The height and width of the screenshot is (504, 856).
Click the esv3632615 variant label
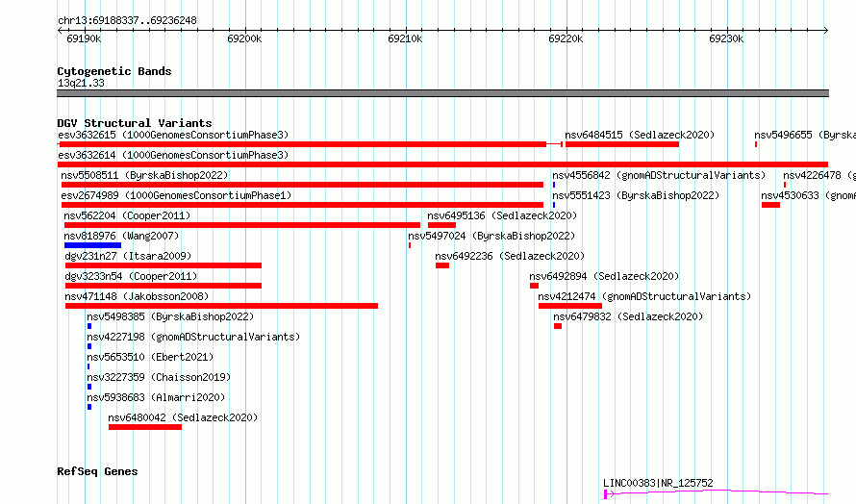173,135
